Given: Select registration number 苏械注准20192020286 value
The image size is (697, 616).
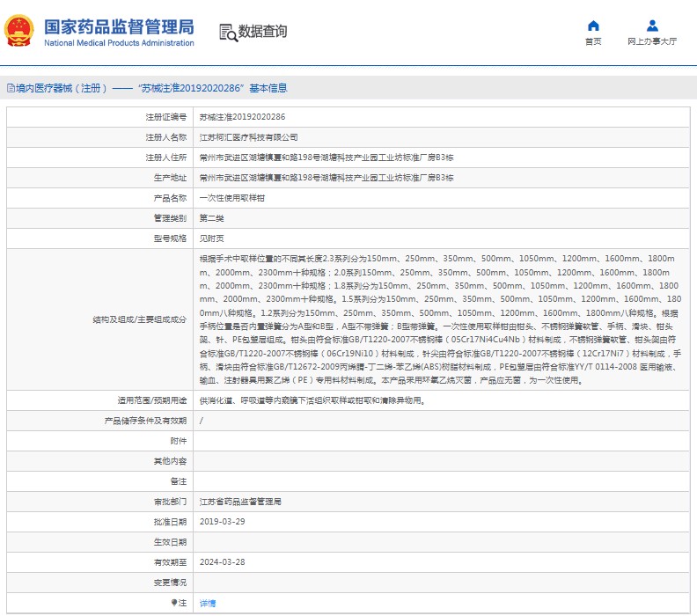Looking at the screenshot, I should [242, 117].
